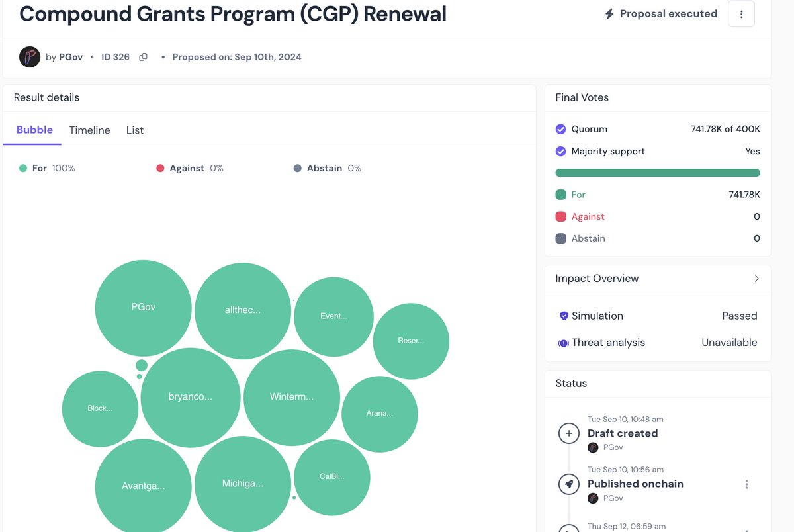Viewport: 794px width, 532px height.
Task: Click the 741.78K of 400K quorum value
Action: click(x=725, y=129)
